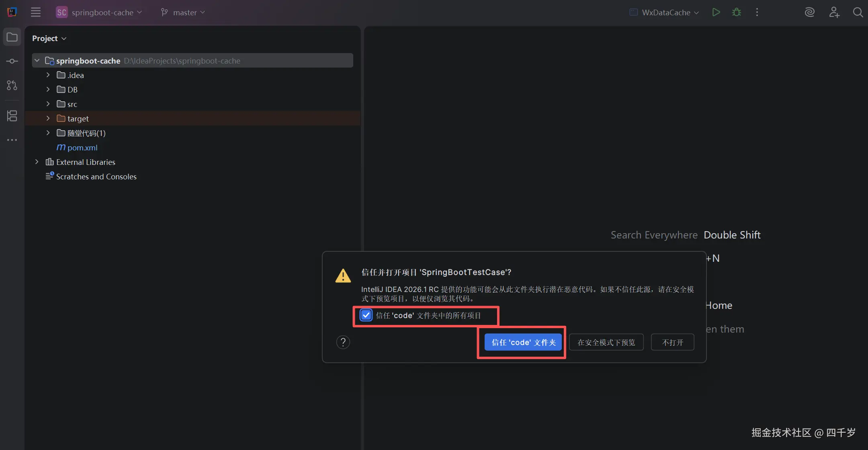Click the preview in safe mode button
The width and height of the screenshot is (868, 450).
606,342
